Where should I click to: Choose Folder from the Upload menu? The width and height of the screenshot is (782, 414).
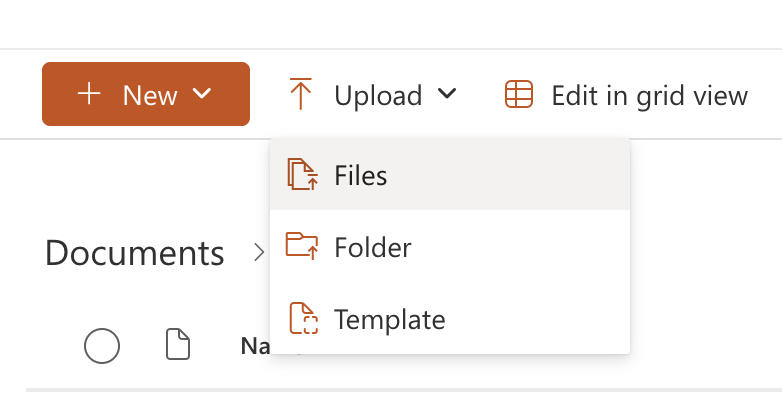coord(372,247)
